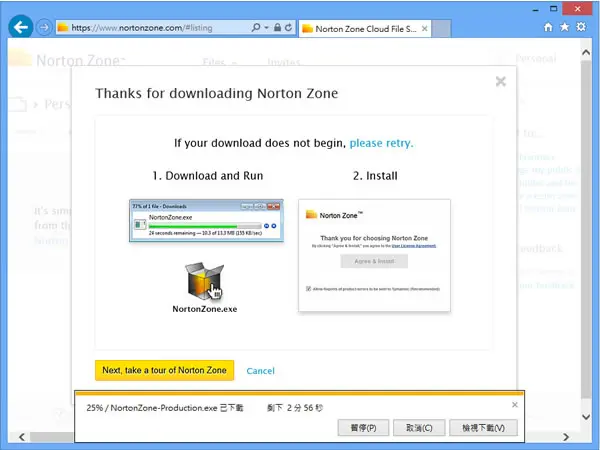600x450 pixels.
Task: Open the Home icon in browser toolbar
Action: [x=548, y=27]
